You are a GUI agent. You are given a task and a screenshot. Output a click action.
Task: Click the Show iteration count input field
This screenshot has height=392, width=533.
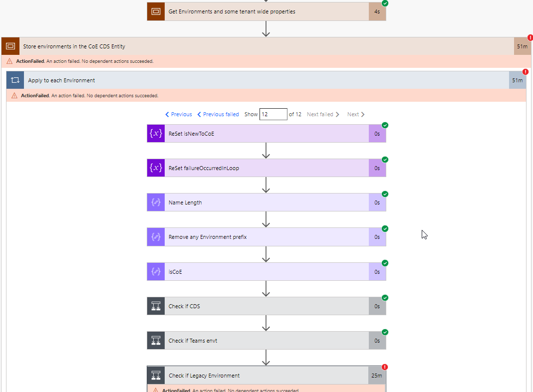tap(273, 114)
